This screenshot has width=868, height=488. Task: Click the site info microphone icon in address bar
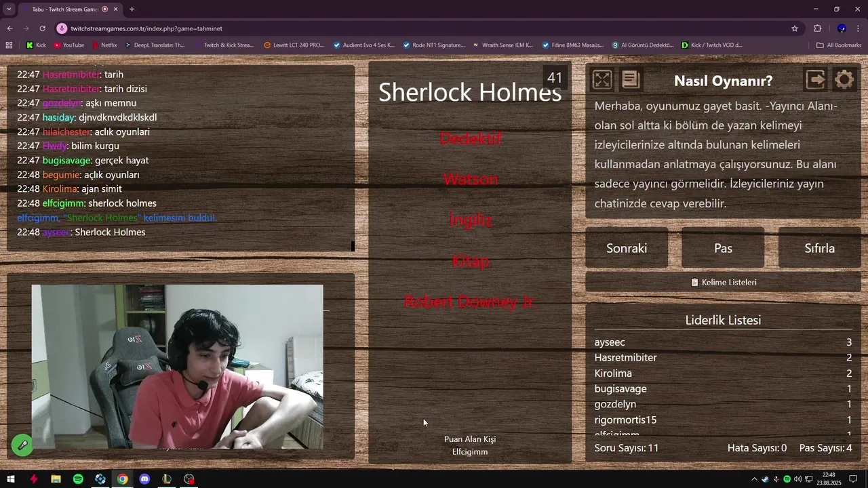(x=62, y=28)
